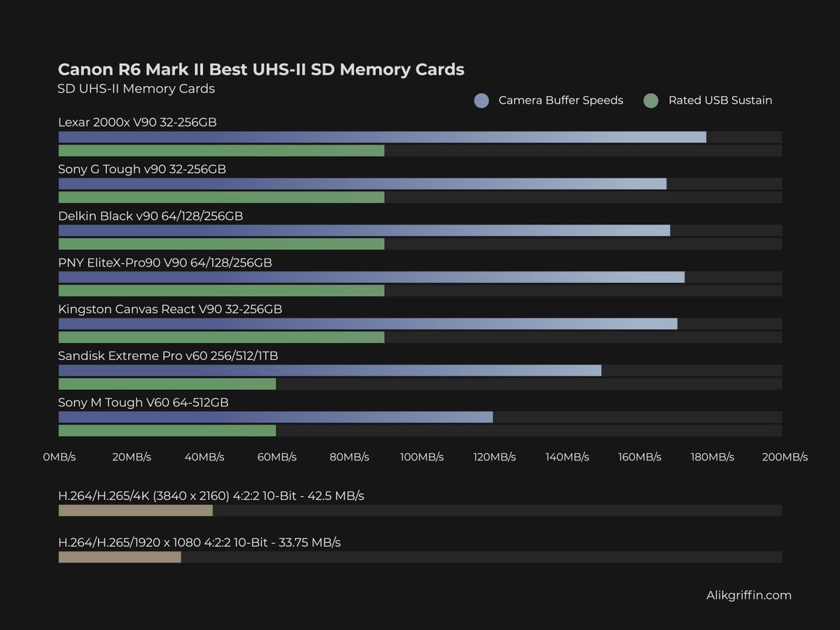Click the Kingston Canvas React V90 label

pyautogui.click(x=170, y=309)
